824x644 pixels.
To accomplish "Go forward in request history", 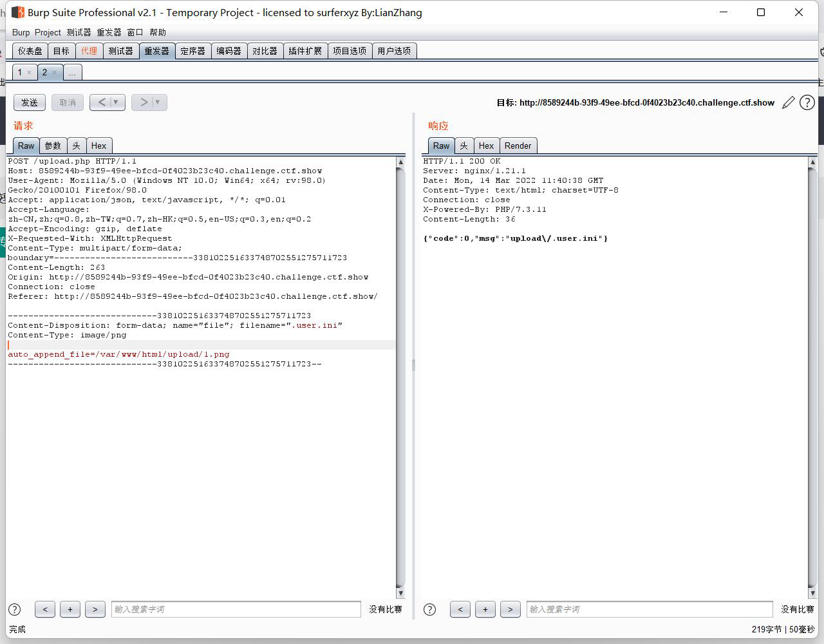I will point(144,102).
